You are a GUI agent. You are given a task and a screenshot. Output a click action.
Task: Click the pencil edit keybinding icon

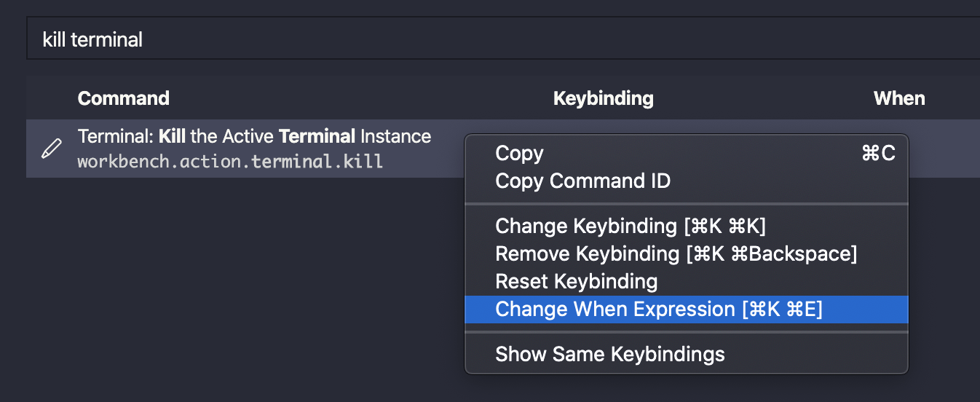51,149
